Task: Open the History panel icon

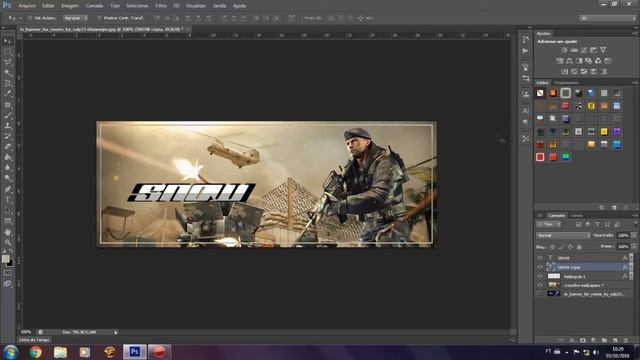Action: tap(526, 40)
